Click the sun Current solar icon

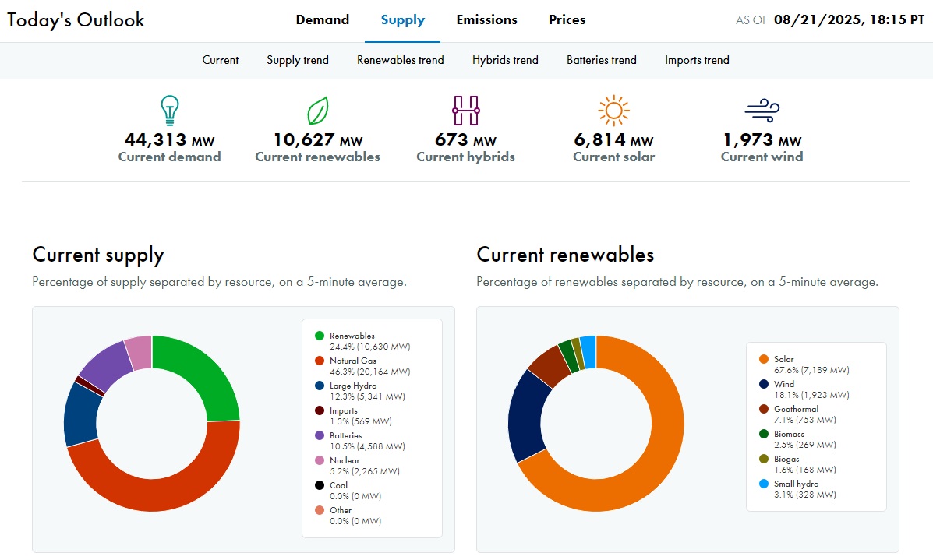(x=613, y=109)
